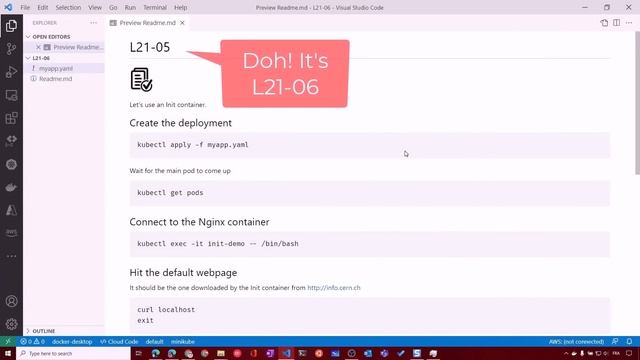The image size is (640, 360).
Task: Open notifications bell in status bar
Action: tap(629, 342)
